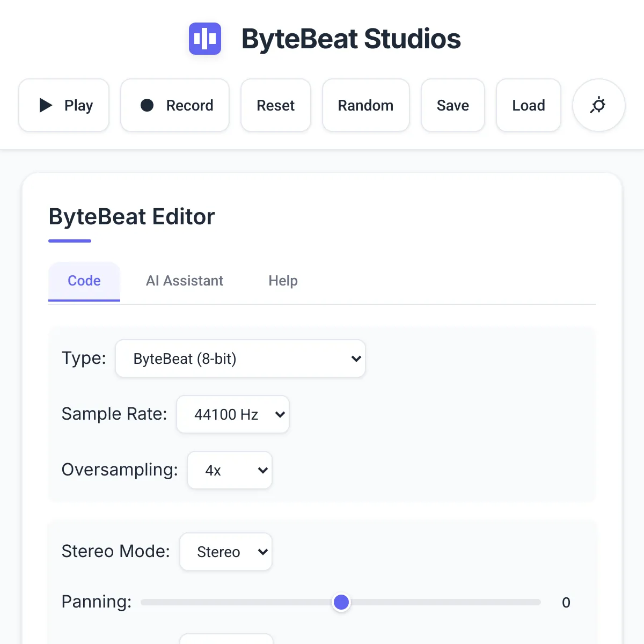Click the Panning slider handle
Screen dimensions: 644x644
(x=341, y=602)
